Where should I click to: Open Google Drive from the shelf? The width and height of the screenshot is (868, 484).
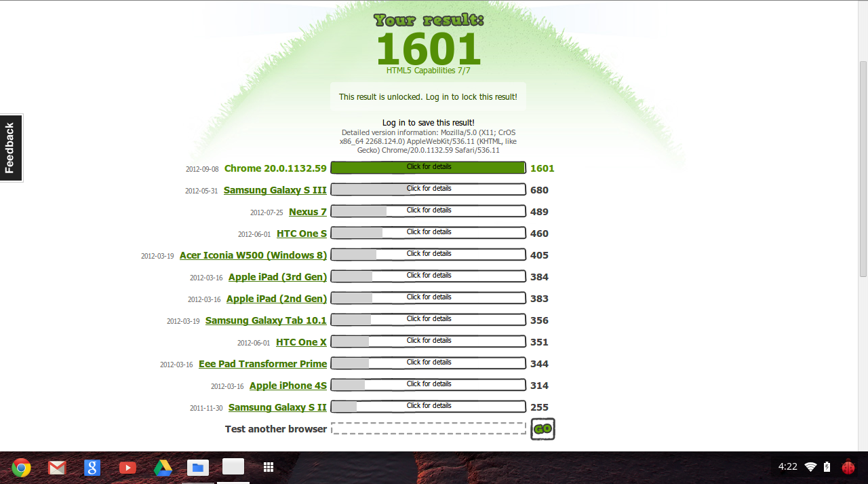click(163, 467)
